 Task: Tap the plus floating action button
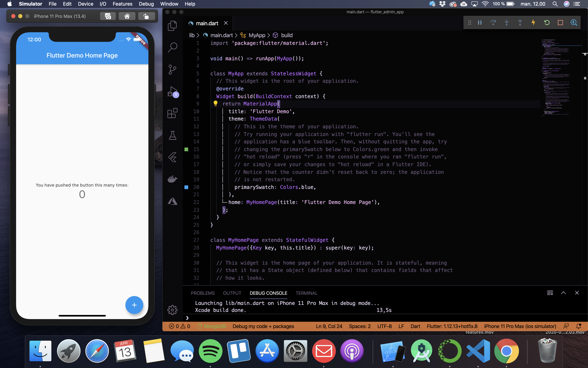click(x=134, y=305)
